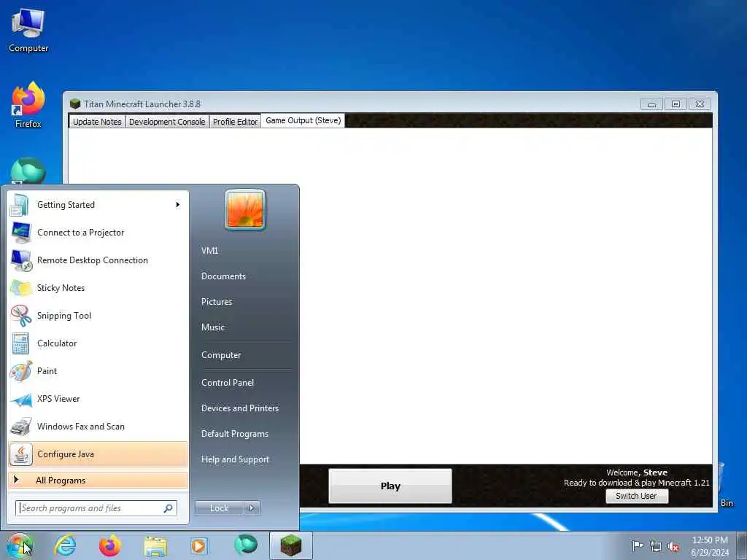Launch the Paint palette icon
The height and width of the screenshot is (560, 747).
(x=21, y=371)
